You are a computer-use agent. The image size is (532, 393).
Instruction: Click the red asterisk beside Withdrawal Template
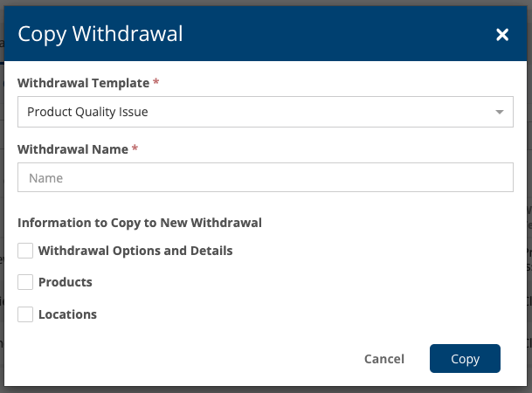156,82
